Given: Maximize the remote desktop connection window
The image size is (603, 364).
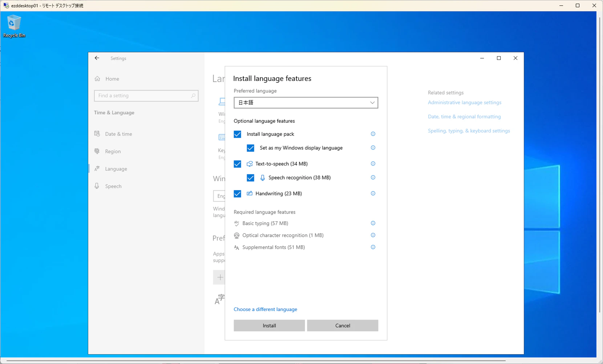Looking at the screenshot, I should (578, 5).
